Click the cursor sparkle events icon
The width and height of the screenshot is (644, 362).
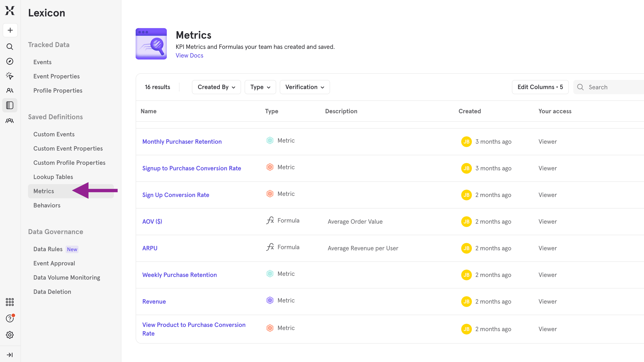(x=10, y=76)
